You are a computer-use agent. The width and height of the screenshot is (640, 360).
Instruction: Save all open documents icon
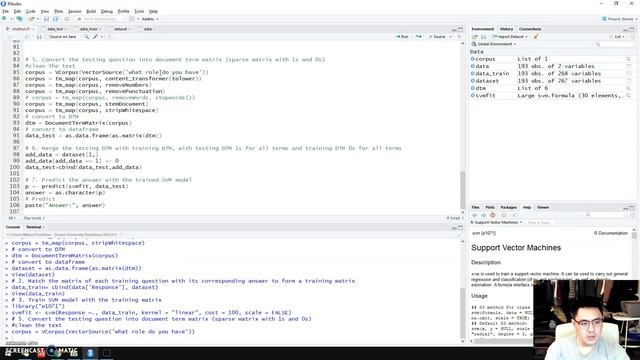click(56, 19)
